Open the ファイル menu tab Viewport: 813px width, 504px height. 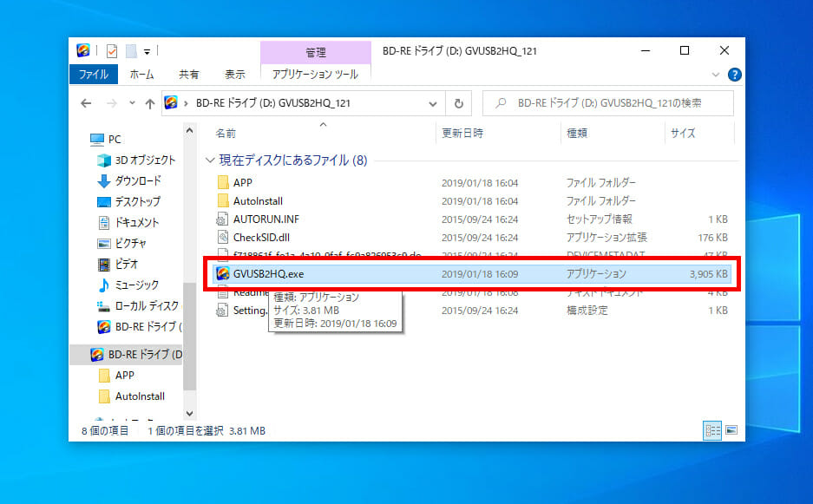(94, 75)
